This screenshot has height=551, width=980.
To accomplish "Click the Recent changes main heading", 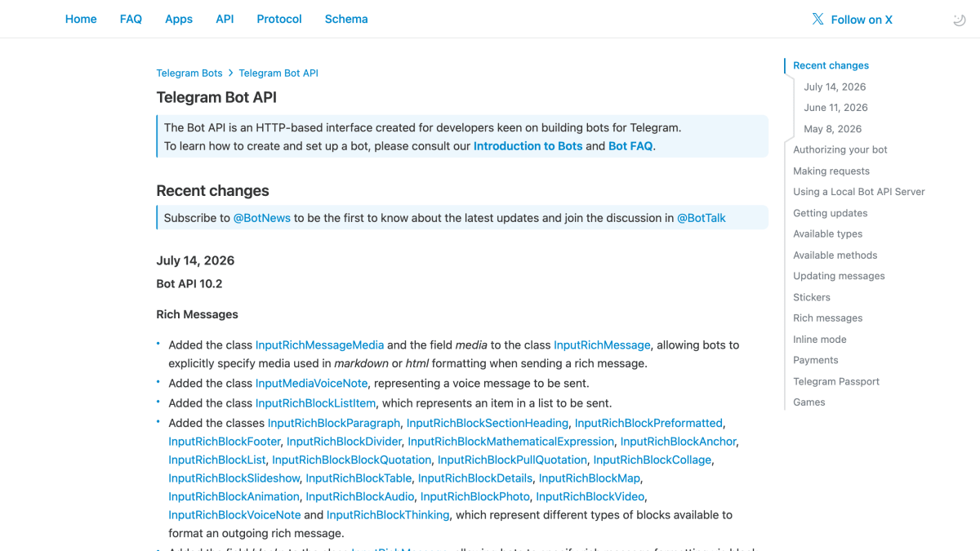I will click(x=212, y=191).
